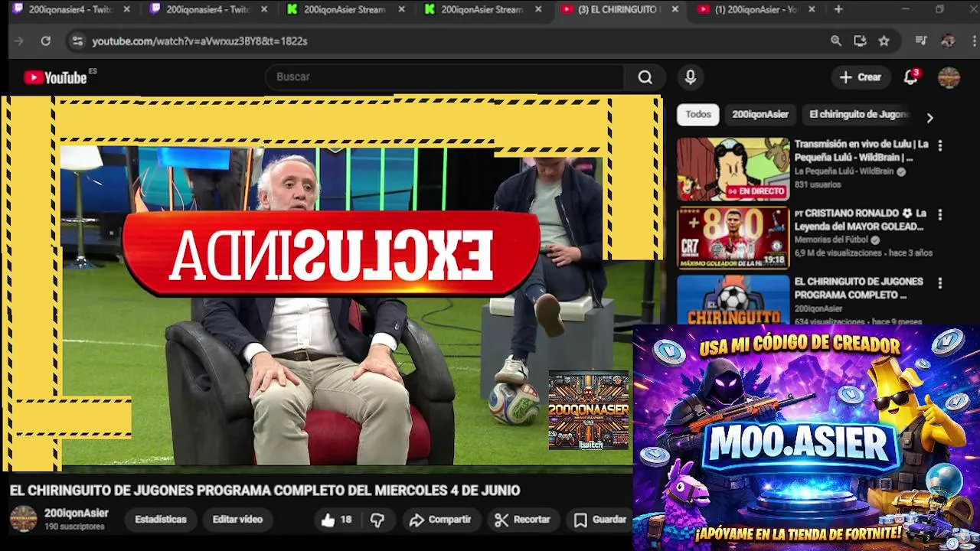Click the 'Memorias del Fútbol' channel name
The image size is (980, 551).
pos(832,240)
